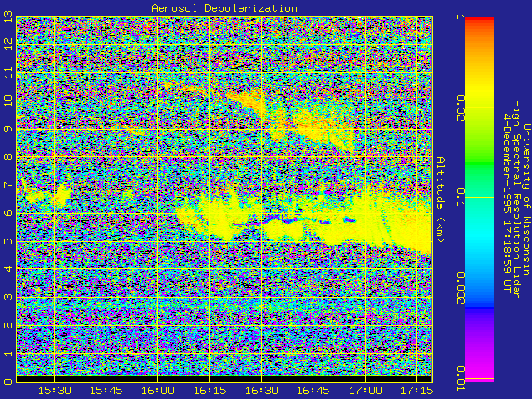Click the colorbar top label 1
532x399 pixels.
(x=461, y=17)
